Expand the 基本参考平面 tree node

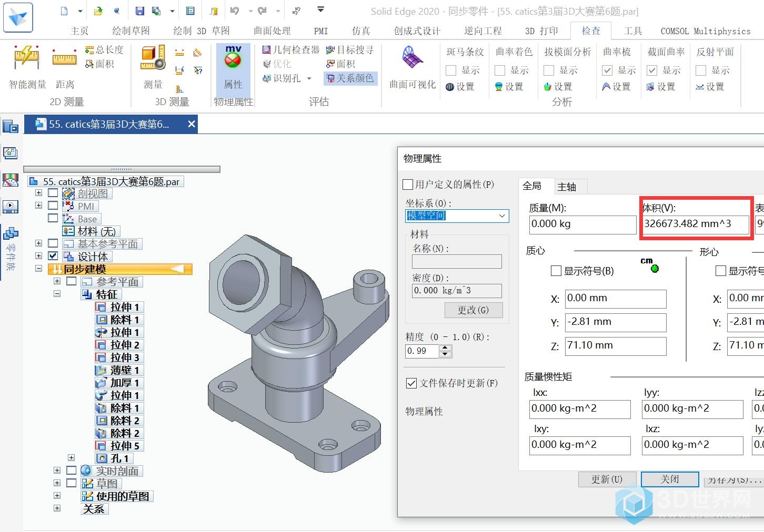38,243
